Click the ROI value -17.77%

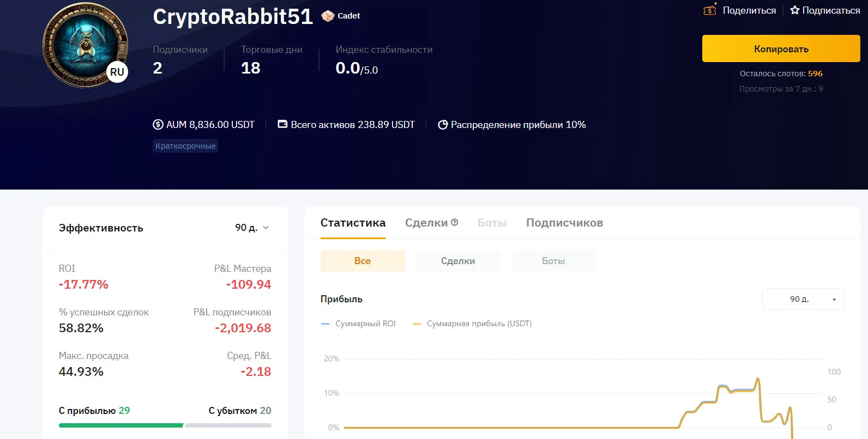[83, 284]
